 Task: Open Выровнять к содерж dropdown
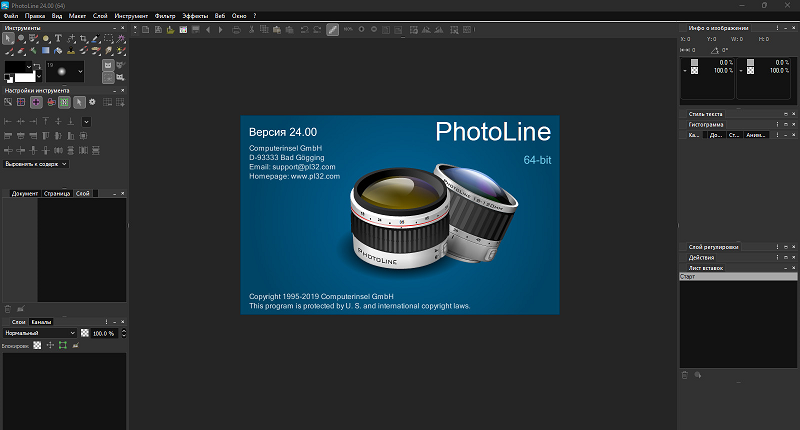click(x=36, y=164)
